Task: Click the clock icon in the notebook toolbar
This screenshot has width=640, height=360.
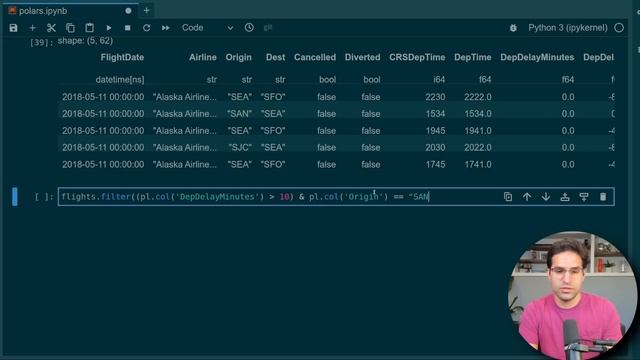Action: click(x=249, y=27)
